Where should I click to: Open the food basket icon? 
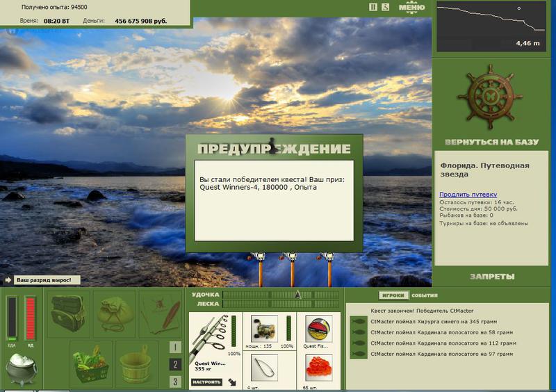click(91, 364)
